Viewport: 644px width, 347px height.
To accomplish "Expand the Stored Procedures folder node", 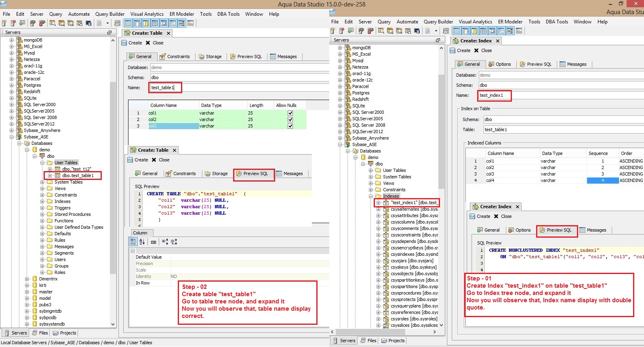I will point(42,214).
